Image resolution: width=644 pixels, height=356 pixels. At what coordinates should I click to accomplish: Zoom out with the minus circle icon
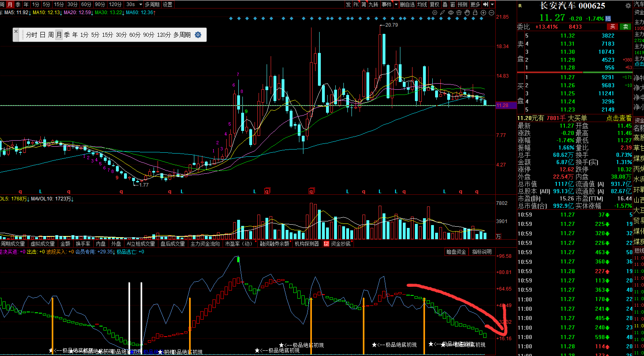pyautogui.click(x=491, y=13)
